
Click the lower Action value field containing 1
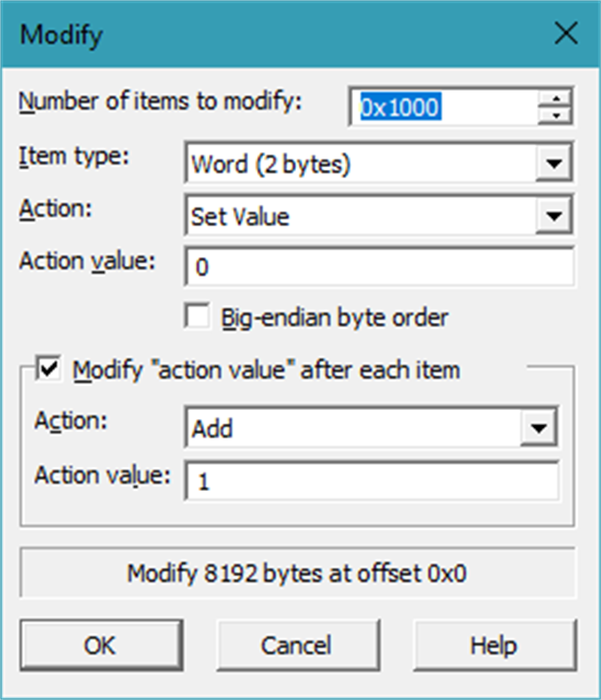click(372, 481)
